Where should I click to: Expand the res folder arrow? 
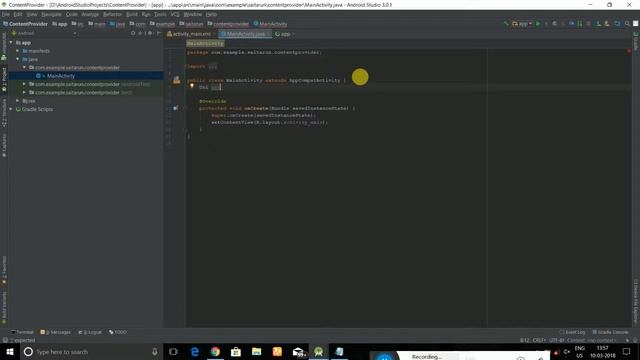click(18, 101)
